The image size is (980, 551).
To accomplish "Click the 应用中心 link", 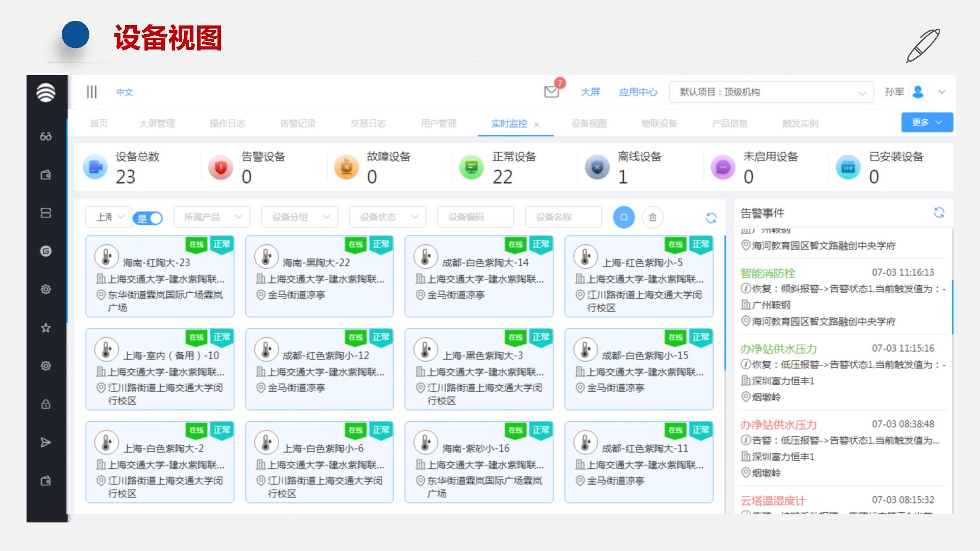I will [638, 92].
